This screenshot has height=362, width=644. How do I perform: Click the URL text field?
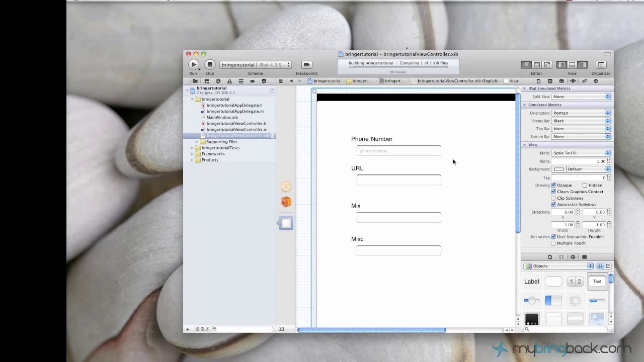pyautogui.click(x=398, y=180)
